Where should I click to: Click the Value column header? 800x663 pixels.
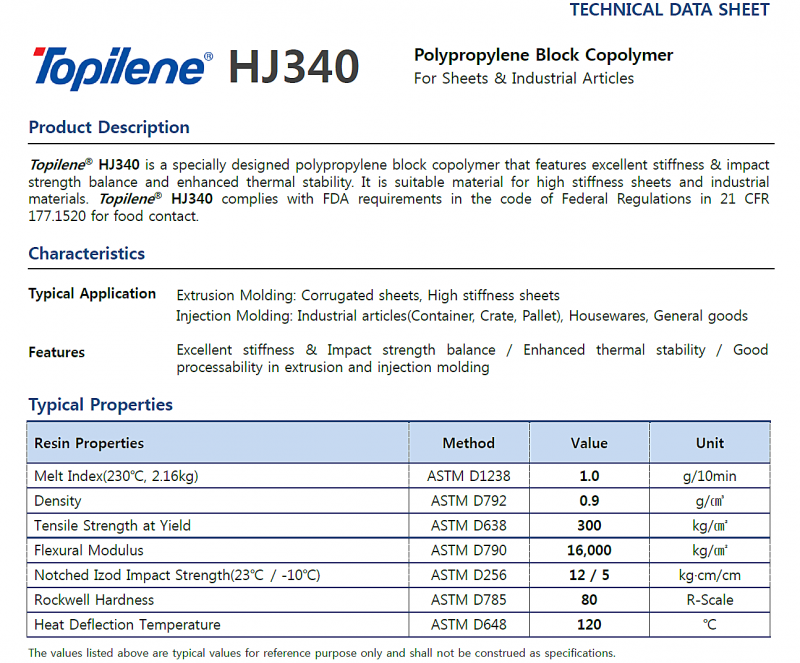tap(589, 443)
